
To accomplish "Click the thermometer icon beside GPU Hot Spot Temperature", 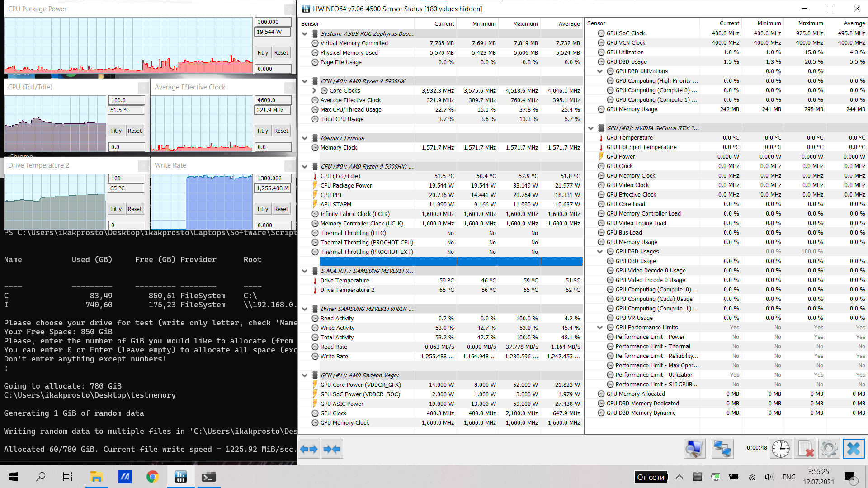I will point(601,147).
